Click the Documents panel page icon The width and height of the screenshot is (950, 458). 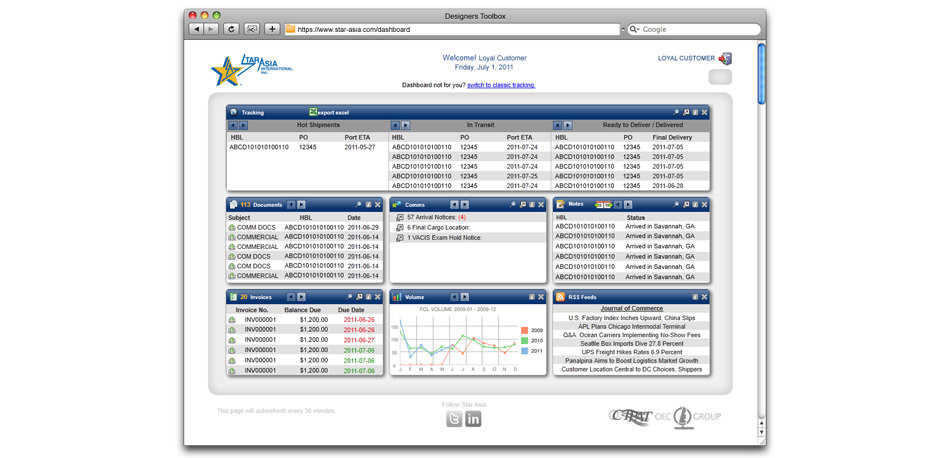[233, 205]
